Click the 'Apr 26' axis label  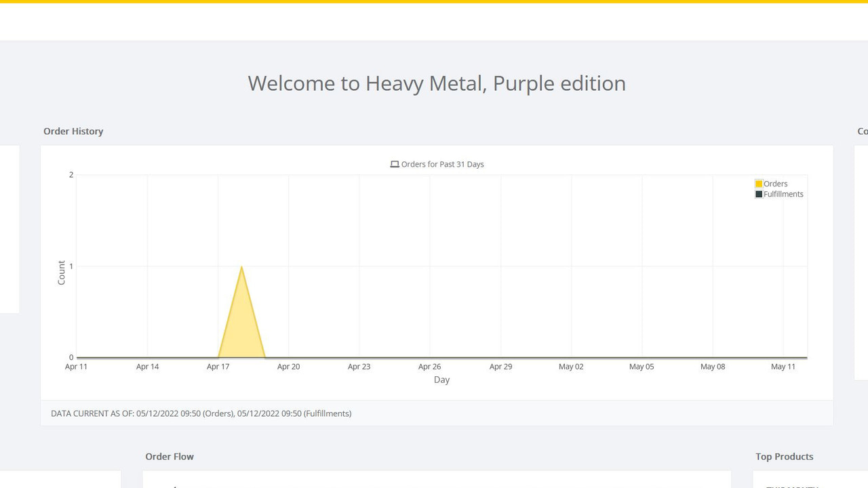click(x=430, y=367)
